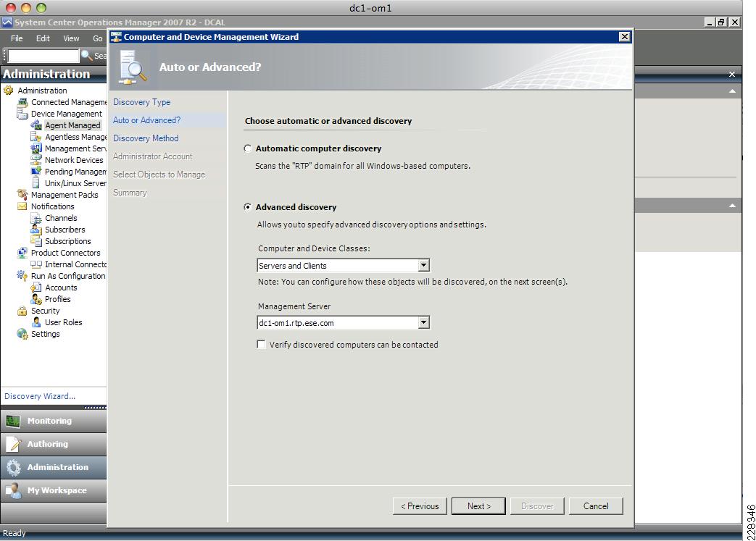Click the Channels icon
The height and width of the screenshot is (541, 756).
[x=36, y=218]
